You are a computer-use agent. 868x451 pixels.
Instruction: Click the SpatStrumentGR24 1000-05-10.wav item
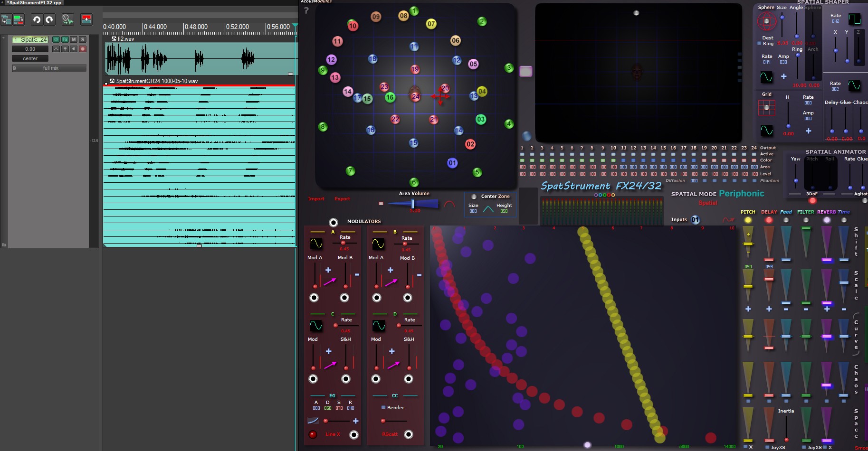click(x=199, y=165)
